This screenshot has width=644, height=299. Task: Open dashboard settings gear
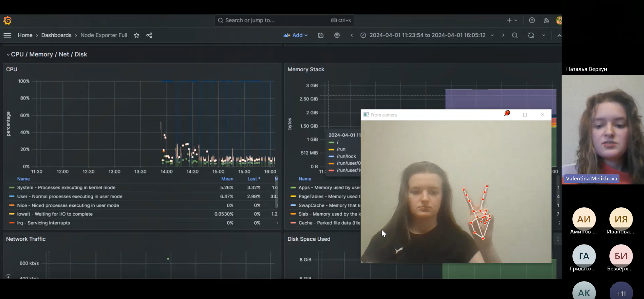(337, 35)
